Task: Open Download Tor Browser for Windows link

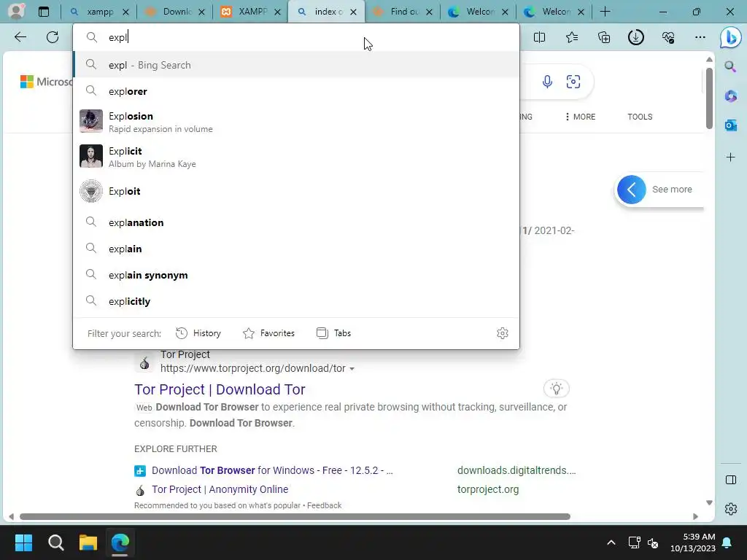Action: coord(273,470)
